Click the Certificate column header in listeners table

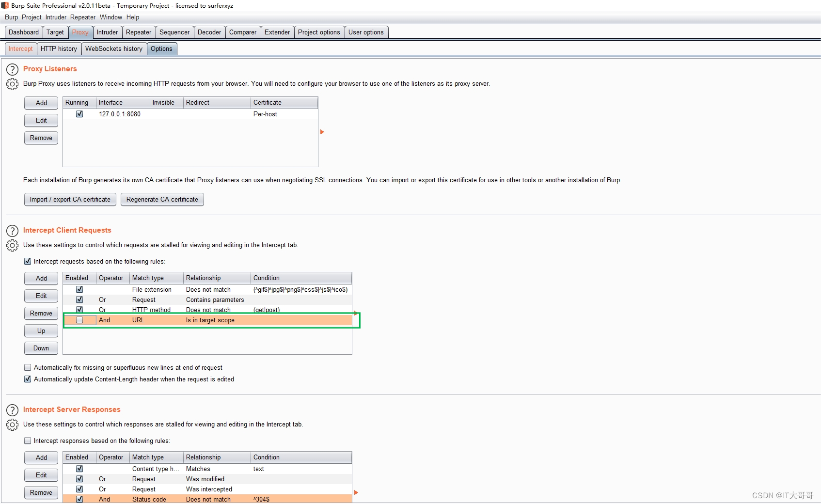(284, 102)
